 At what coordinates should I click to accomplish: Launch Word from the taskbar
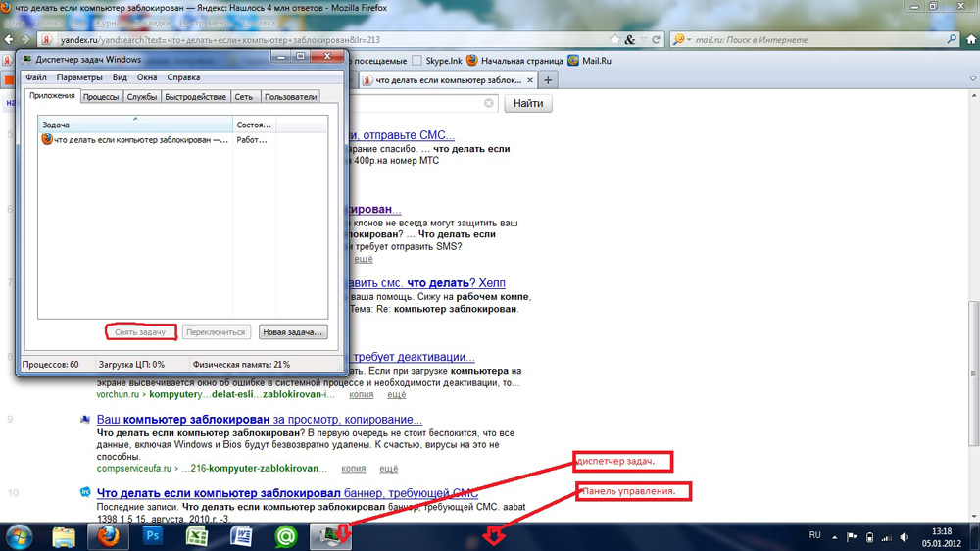[x=241, y=536]
